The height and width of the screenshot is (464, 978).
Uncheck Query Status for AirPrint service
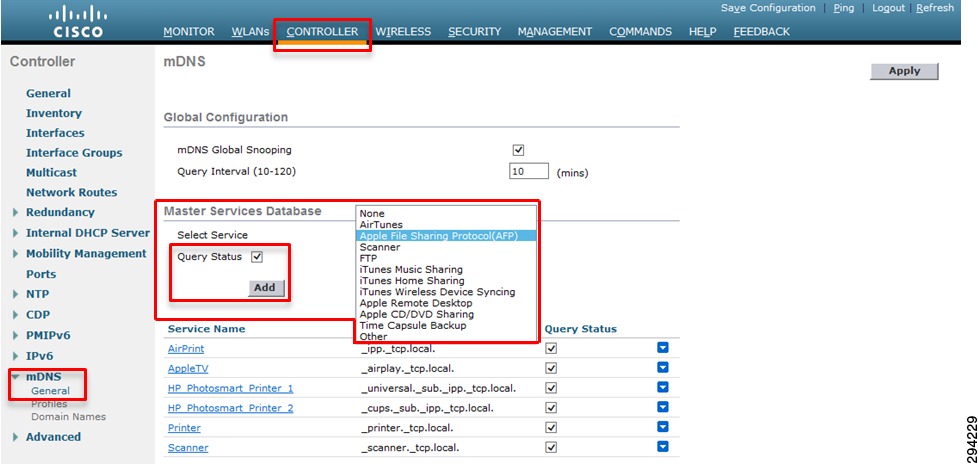pos(551,349)
